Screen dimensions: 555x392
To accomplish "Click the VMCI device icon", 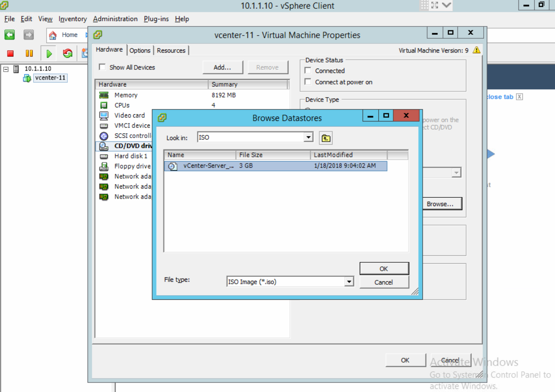I will 104,126.
